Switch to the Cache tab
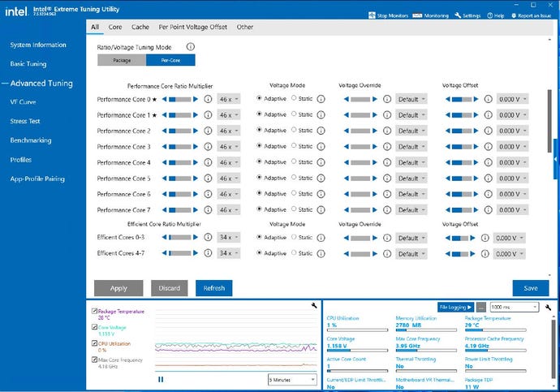The width and height of the screenshot is (560, 392). pyautogui.click(x=140, y=27)
